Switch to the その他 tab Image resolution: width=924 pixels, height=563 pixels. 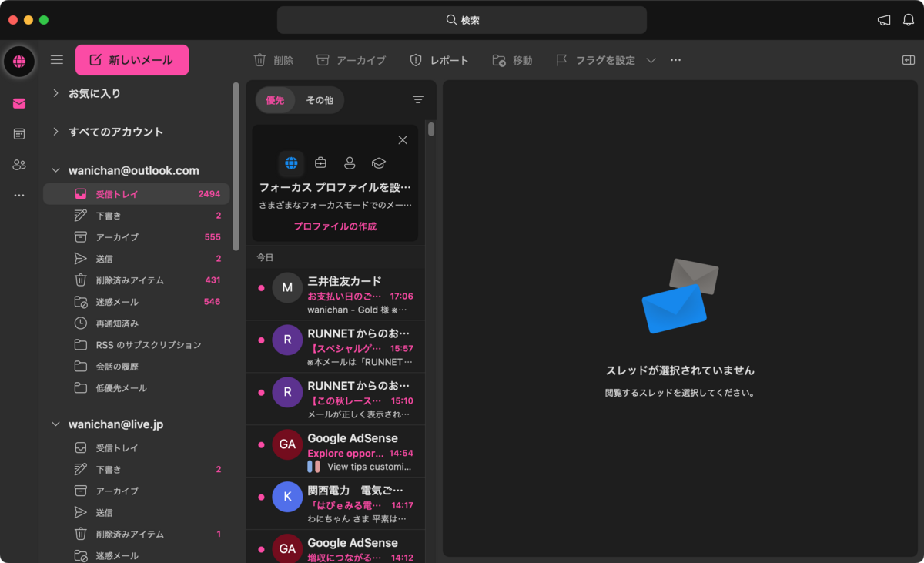point(320,100)
